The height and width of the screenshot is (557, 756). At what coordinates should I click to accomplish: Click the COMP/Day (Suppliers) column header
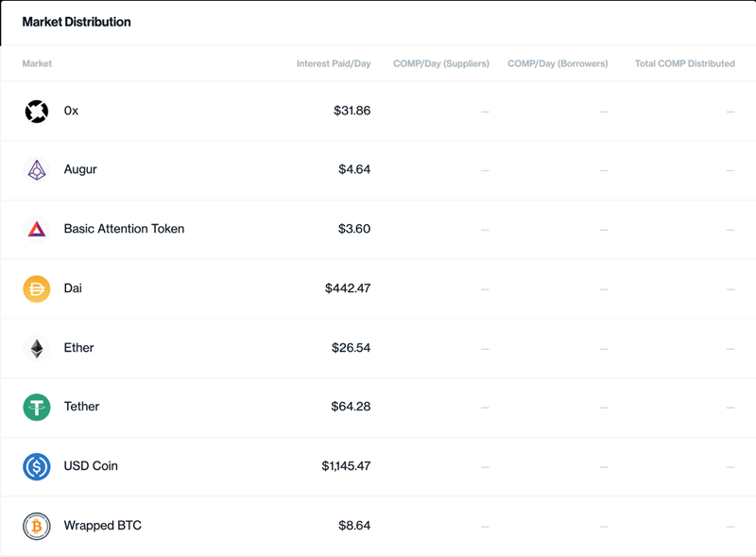(x=441, y=63)
